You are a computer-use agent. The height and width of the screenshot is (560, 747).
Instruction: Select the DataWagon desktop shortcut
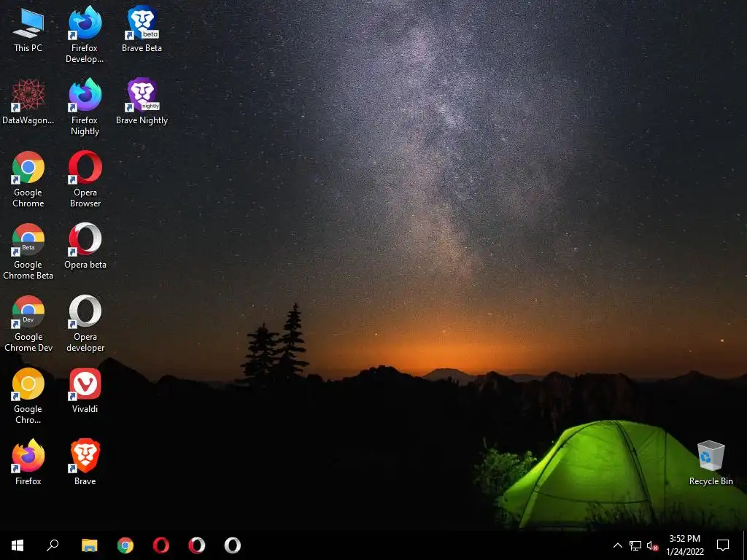pos(28,102)
